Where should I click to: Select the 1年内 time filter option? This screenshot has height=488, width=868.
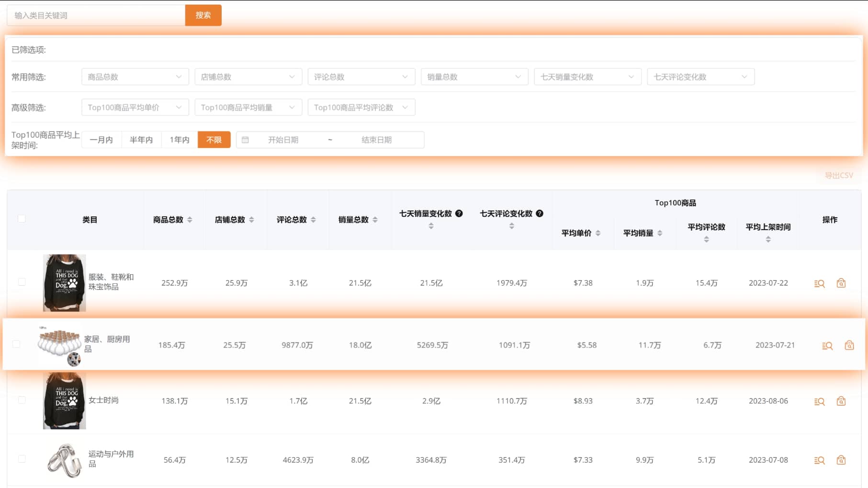click(x=179, y=140)
